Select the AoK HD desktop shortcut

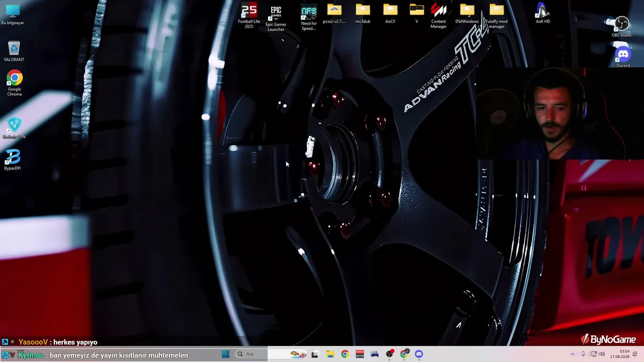pos(543,14)
